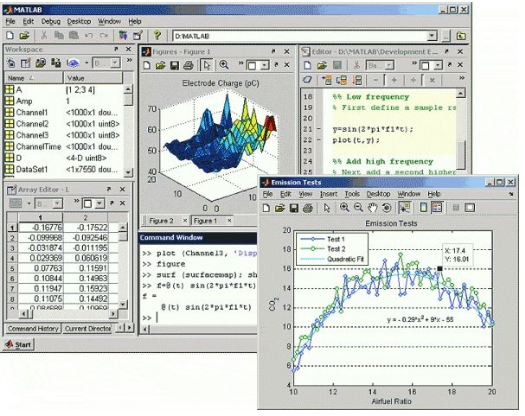
Task: Open the Desktop menu in MATLAB menu bar
Action: pos(79,22)
